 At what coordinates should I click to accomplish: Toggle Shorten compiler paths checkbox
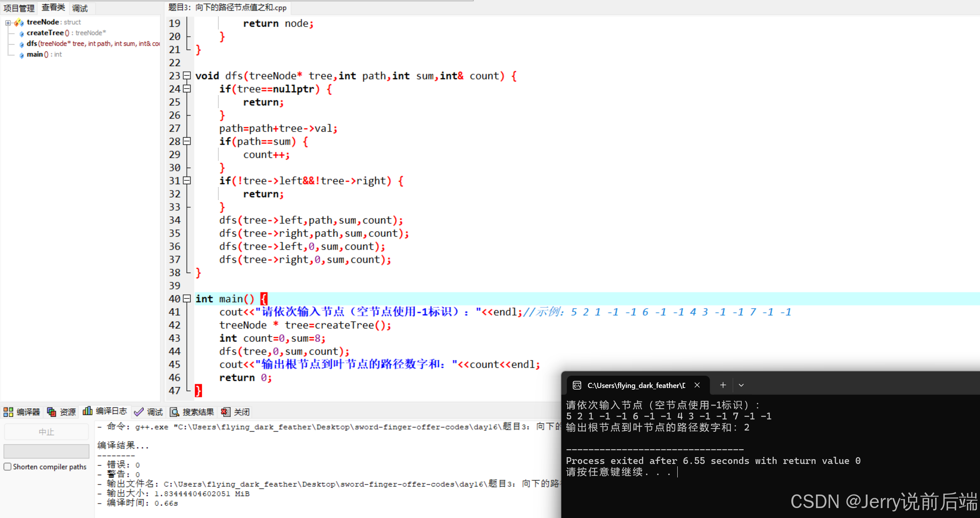point(8,467)
